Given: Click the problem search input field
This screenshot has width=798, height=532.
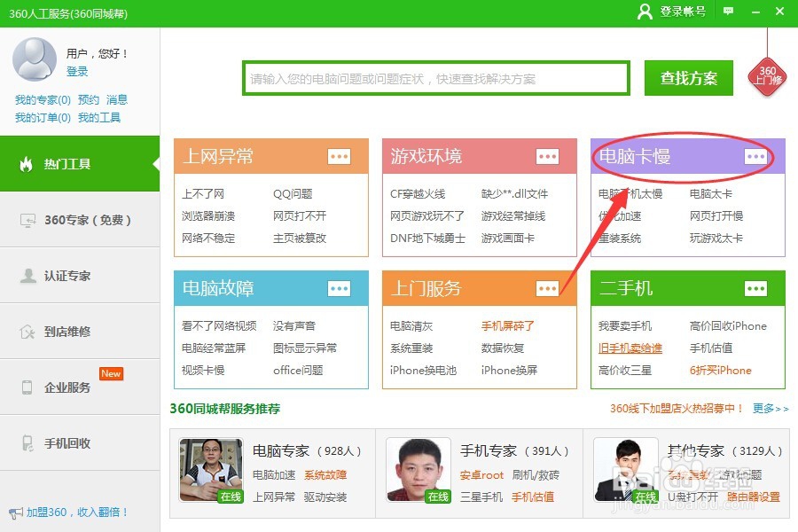Looking at the screenshot, I should [x=436, y=78].
